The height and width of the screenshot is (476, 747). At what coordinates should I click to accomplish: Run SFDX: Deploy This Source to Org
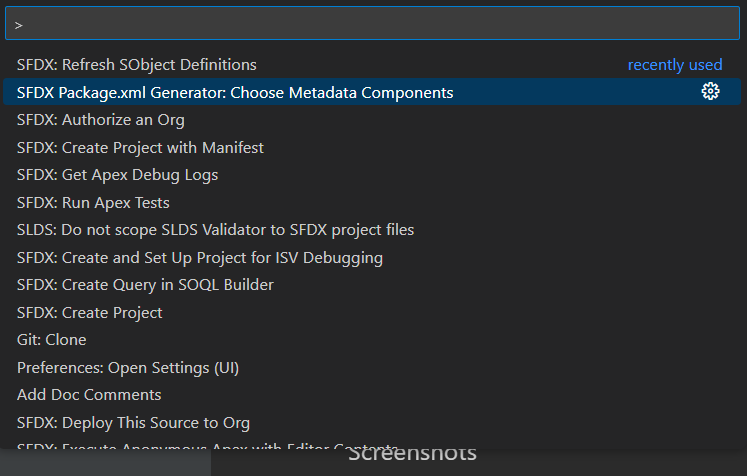372,423
